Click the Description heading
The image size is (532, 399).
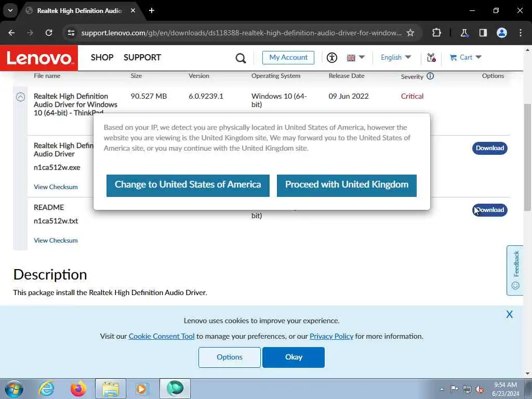point(50,274)
